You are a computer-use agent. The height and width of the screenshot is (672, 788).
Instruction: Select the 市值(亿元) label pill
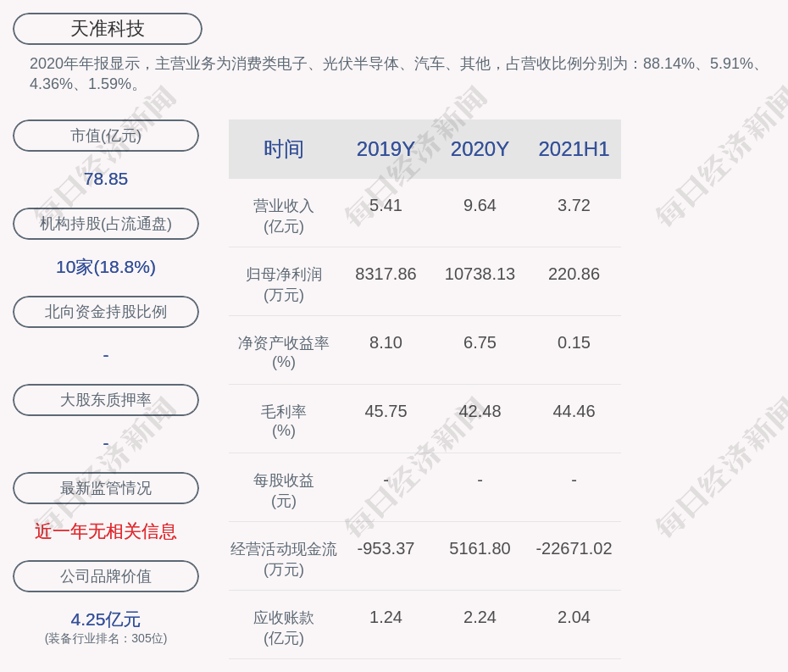pyautogui.click(x=106, y=136)
